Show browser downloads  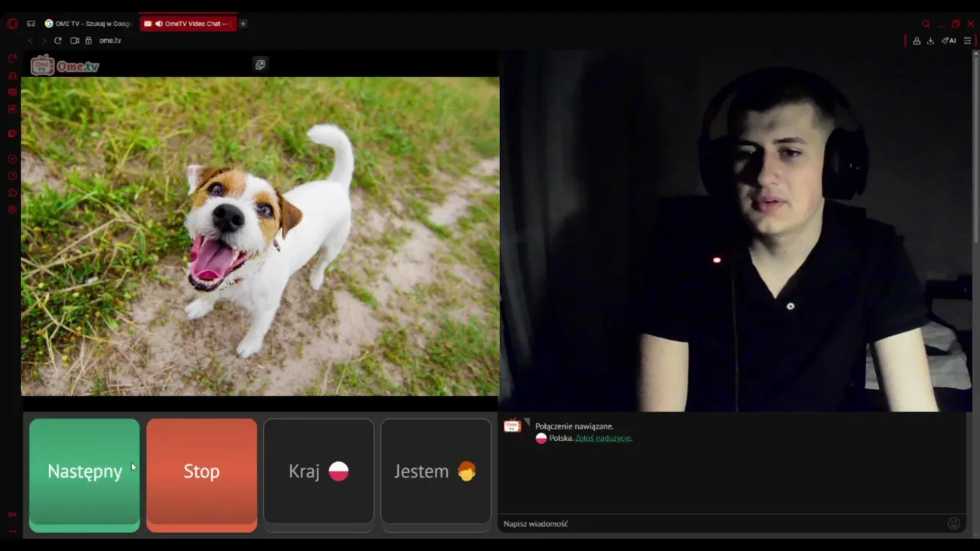930,41
